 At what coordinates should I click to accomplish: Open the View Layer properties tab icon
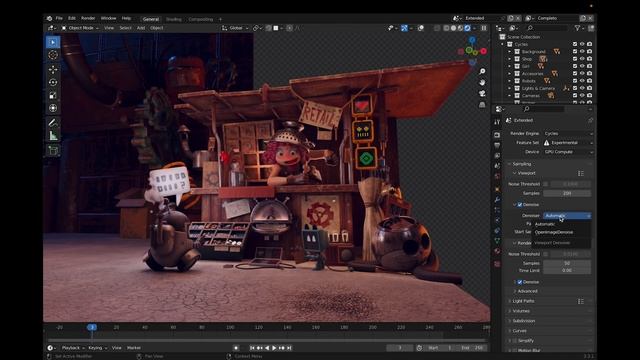[x=497, y=156]
